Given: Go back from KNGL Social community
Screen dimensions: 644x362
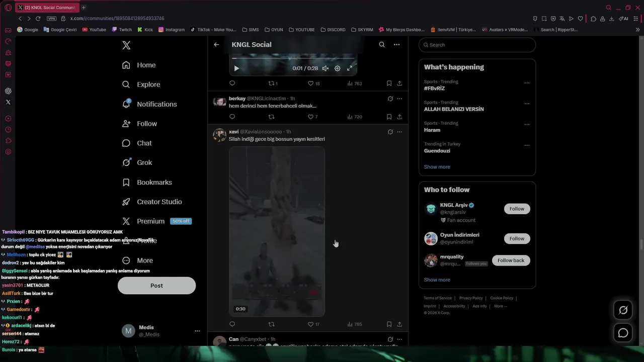Looking at the screenshot, I should (x=216, y=45).
